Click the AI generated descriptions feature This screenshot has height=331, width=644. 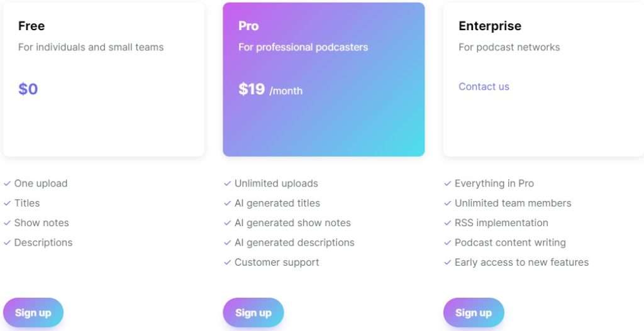click(294, 242)
